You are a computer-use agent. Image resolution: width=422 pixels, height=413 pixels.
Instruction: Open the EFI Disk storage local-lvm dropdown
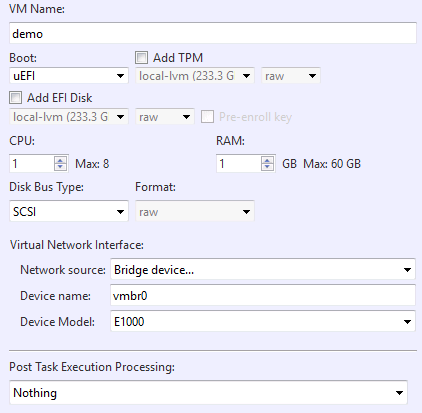pos(69,117)
